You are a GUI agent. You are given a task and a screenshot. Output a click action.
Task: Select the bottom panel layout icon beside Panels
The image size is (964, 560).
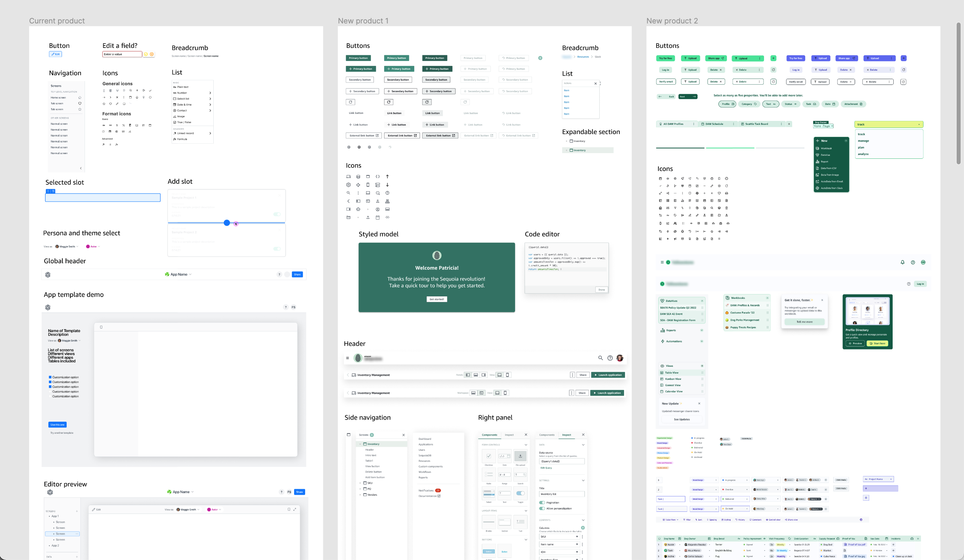(476, 375)
